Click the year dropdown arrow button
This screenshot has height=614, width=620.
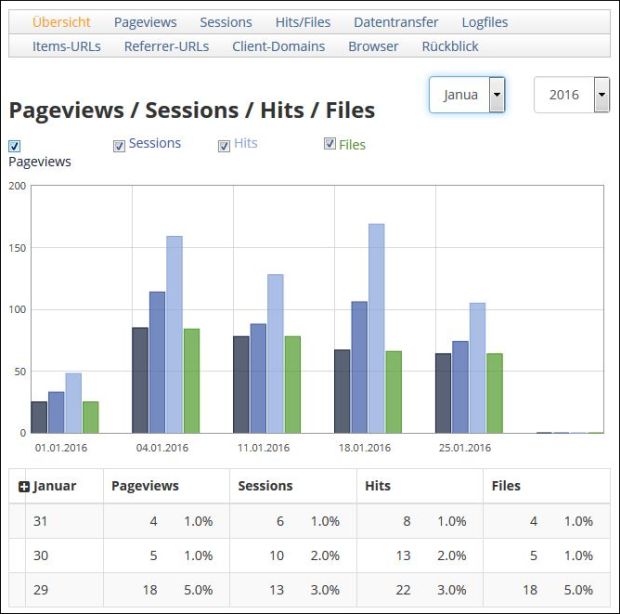tap(601, 95)
